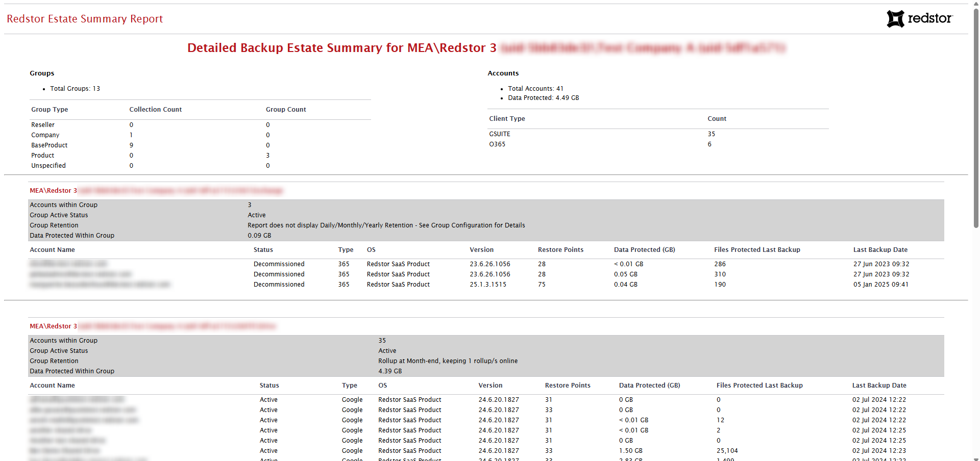Click the Restore Points header in first table
The width and height of the screenshot is (980, 461).
coord(560,250)
